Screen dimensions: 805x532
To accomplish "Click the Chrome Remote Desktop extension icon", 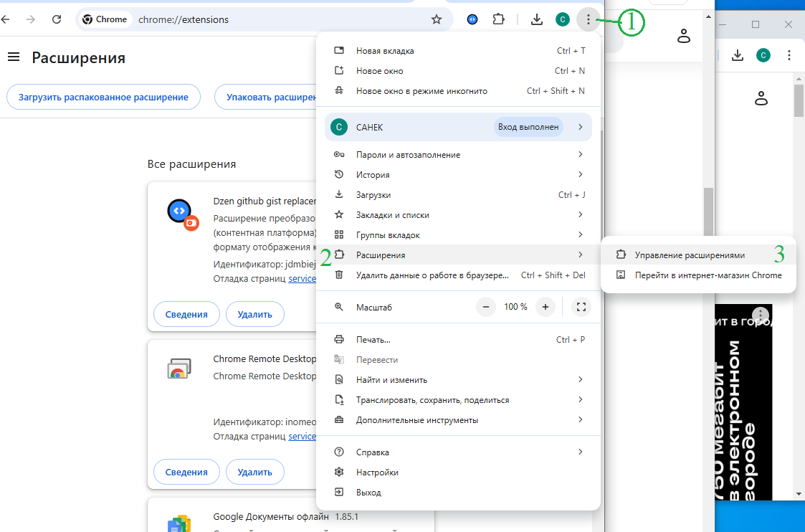I will tap(179, 369).
